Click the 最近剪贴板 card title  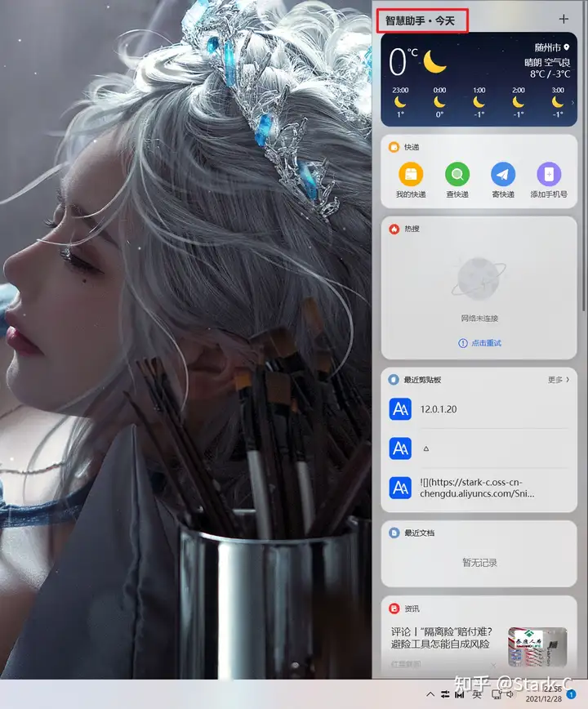coord(422,380)
